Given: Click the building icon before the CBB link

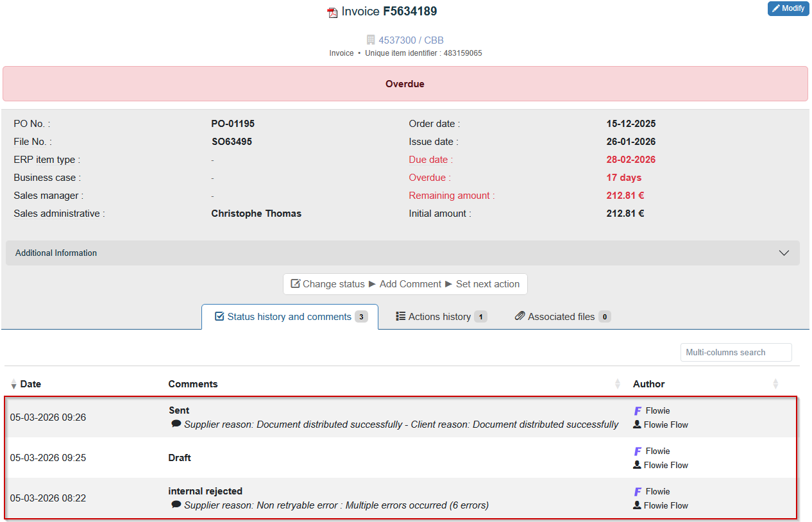Looking at the screenshot, I should pyautogui.click(x=370, y=40).
